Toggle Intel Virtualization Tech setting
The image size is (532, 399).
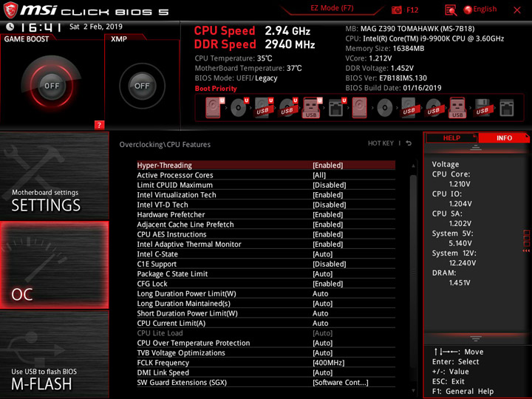(266, 195)
